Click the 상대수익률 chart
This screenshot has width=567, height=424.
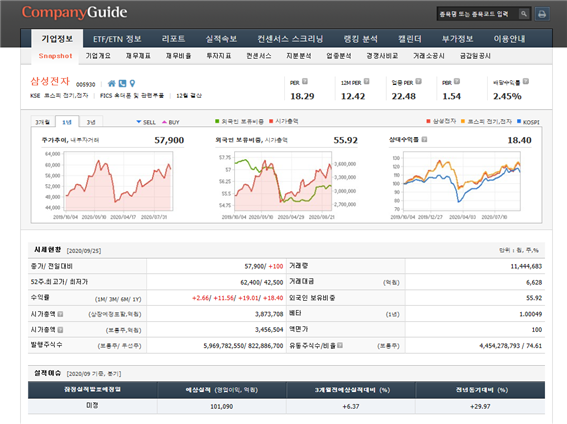coord(462,181)
